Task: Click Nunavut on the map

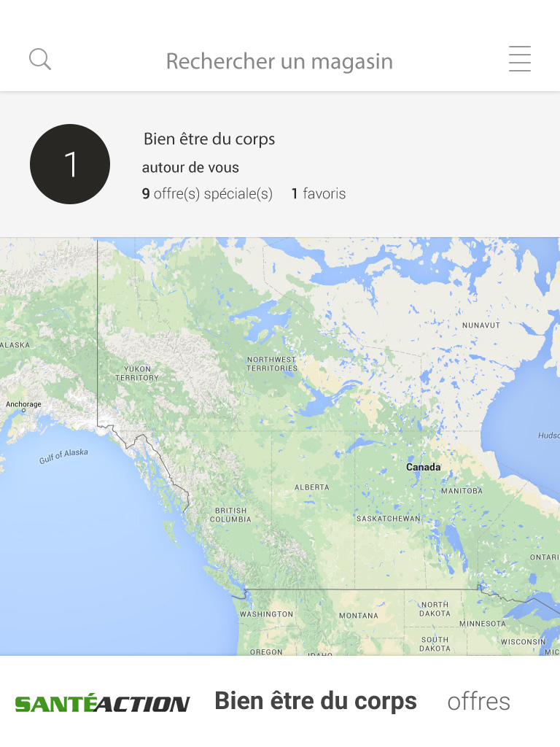Action: (481, 325)
